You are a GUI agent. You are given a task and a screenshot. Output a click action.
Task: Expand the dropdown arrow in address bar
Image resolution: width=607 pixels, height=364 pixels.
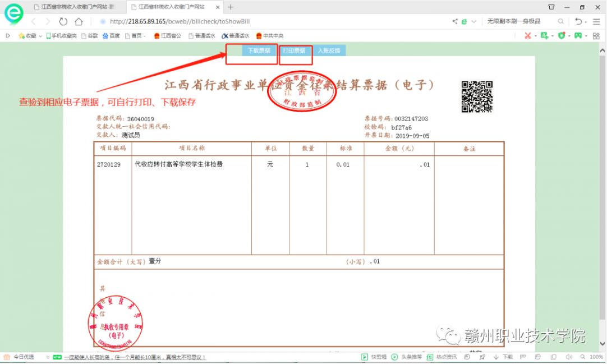point(474,22)
